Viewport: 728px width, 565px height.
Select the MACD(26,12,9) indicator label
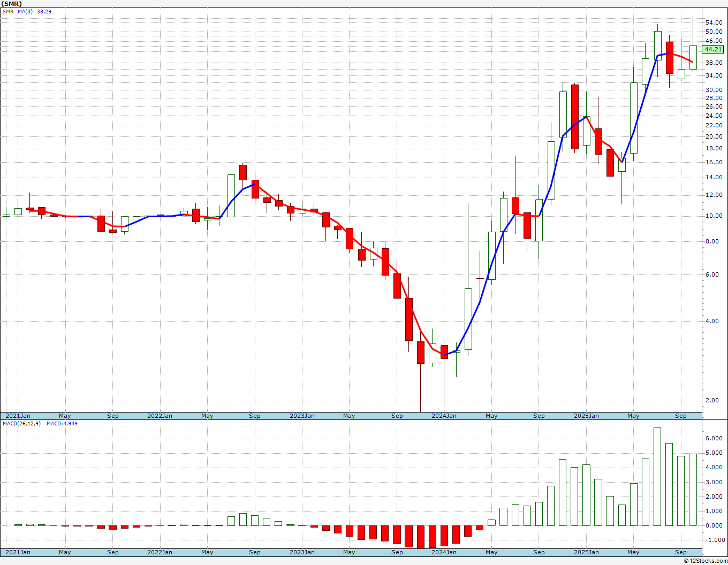pos(21,424)
